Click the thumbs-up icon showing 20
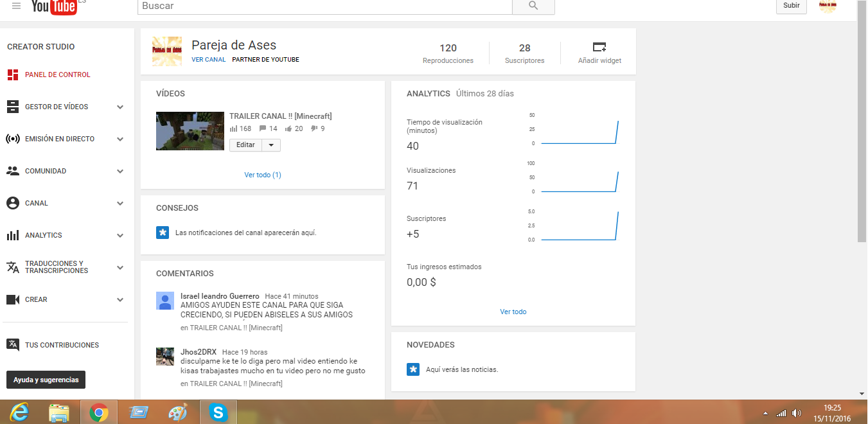 tap(288, 128)
